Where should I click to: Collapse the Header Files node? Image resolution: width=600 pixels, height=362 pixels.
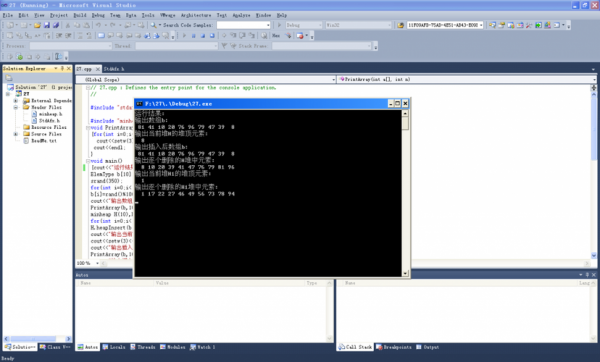tap(16, 108)
